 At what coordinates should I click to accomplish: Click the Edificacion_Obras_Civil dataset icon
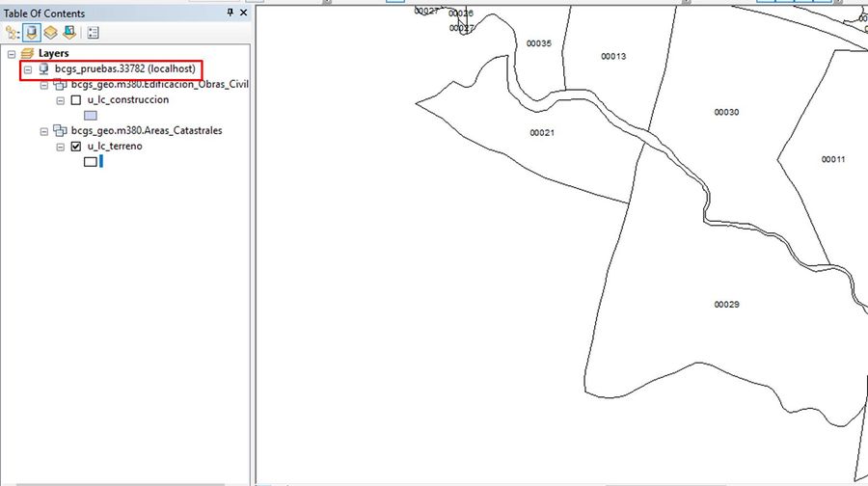(60, 85)
